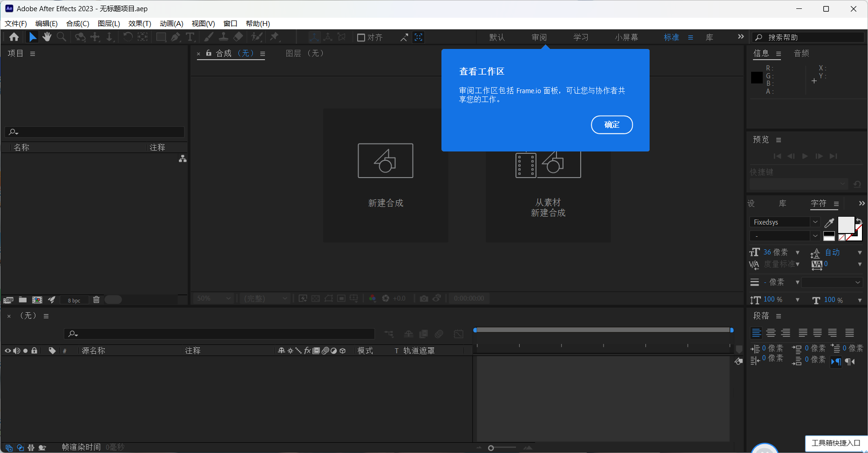This screenshot has height=453, width=868.
Task: Open the 效果(T) menu
Action: pyautogui.click(x=139, y=23)
